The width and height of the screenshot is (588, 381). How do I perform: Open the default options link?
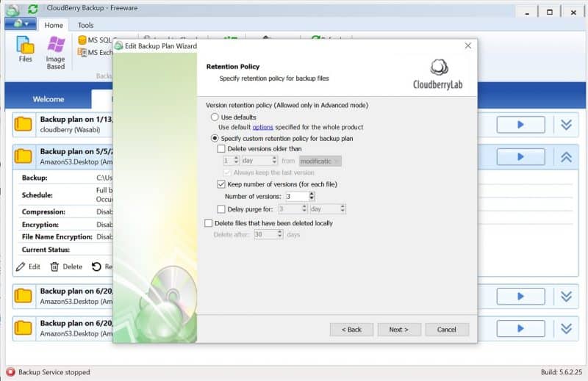(263, 128)
